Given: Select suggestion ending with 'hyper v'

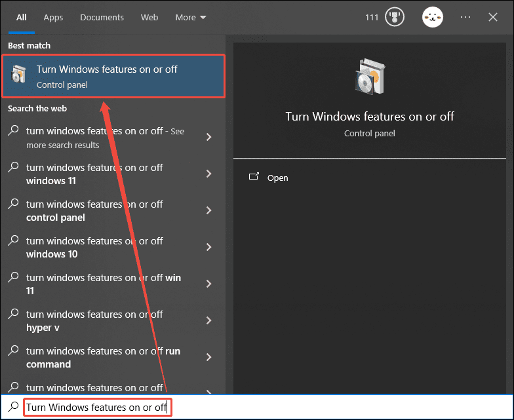Looking at the screenshot, I should (x=113, y=321).
